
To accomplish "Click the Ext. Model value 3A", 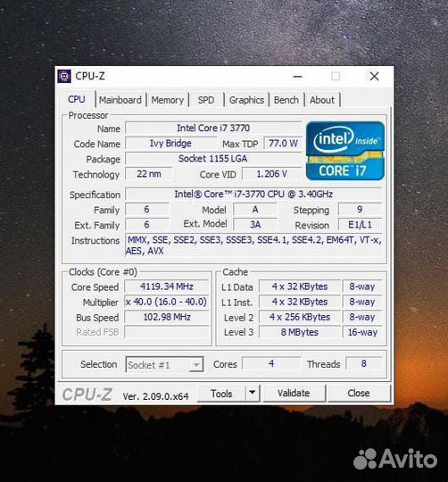I will click(x=255, y=224).
